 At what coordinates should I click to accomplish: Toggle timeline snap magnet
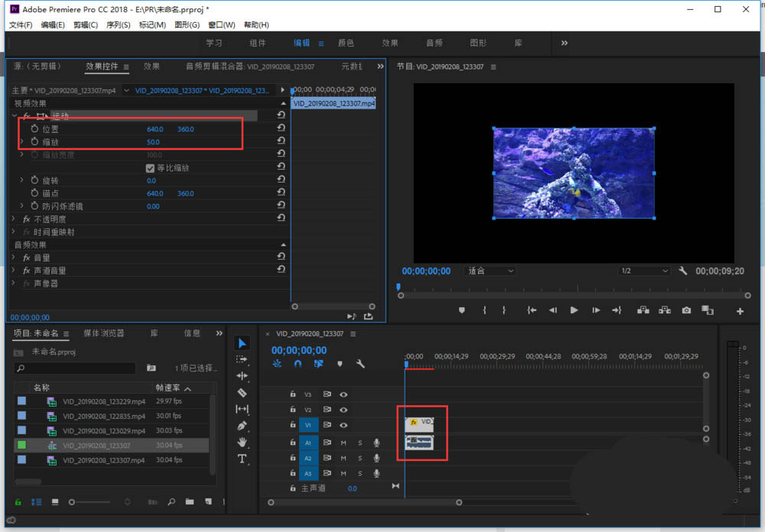tap(298, 364)
